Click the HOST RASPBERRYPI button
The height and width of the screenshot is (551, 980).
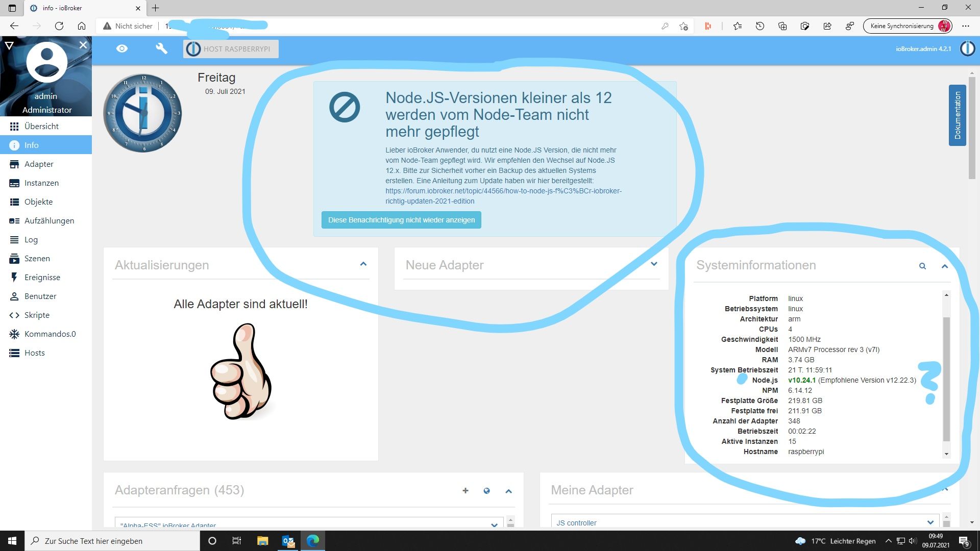click(231, 49)
